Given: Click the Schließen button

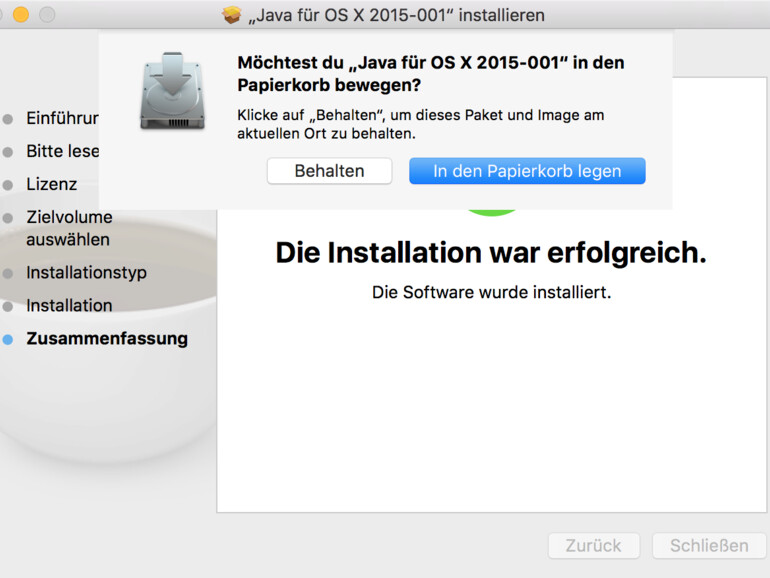Looking at the screenshot, I should pos(709,546).
